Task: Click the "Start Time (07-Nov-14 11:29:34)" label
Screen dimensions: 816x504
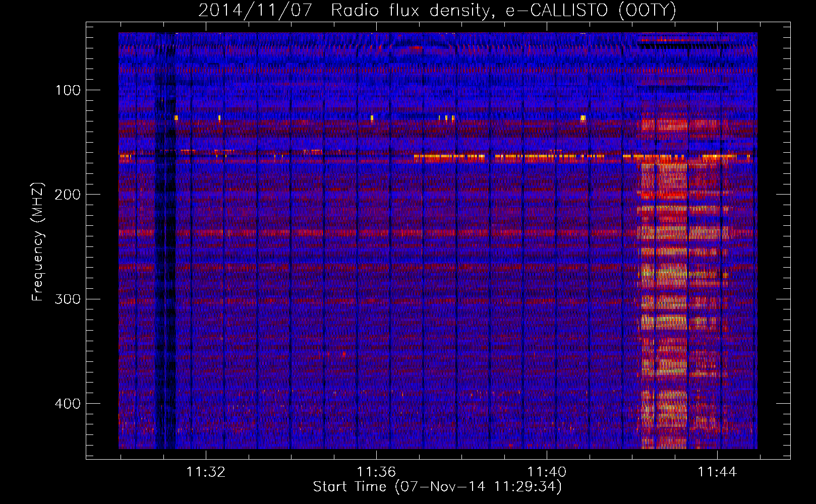Action: pos(437,487)
